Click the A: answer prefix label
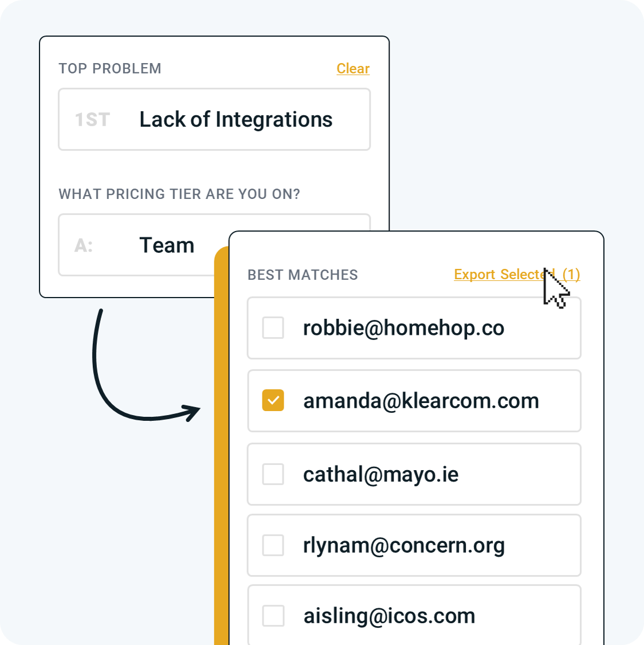 click(x=84, y=245)
